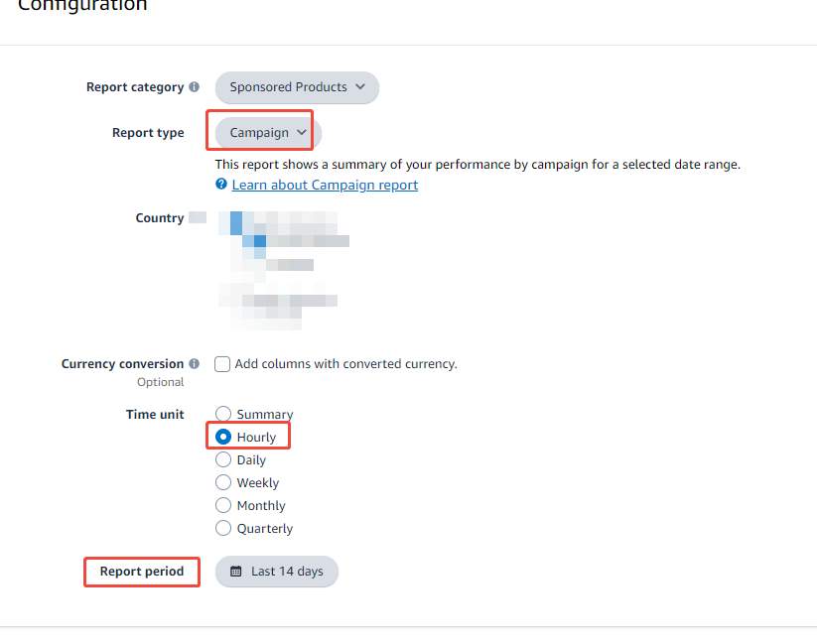Open the Last 14 days date picker
Image resolution: width=817 pixels, height=644 pixels.
coord(277,572)
